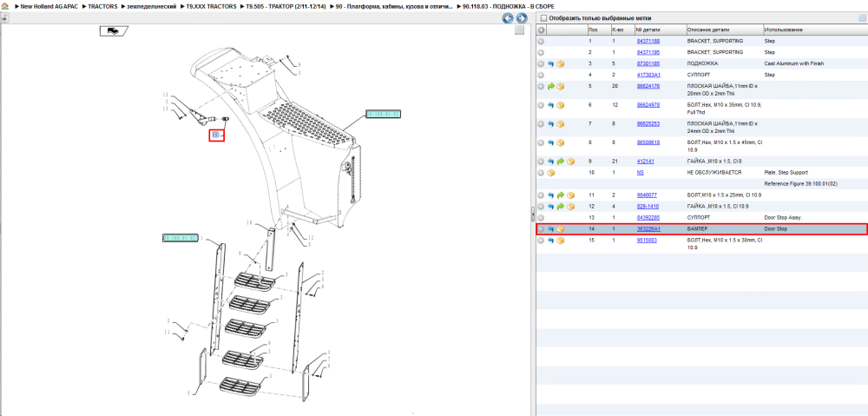
Task: Click the lower teal reference label near ladder
Action: [x=180, y=238]
